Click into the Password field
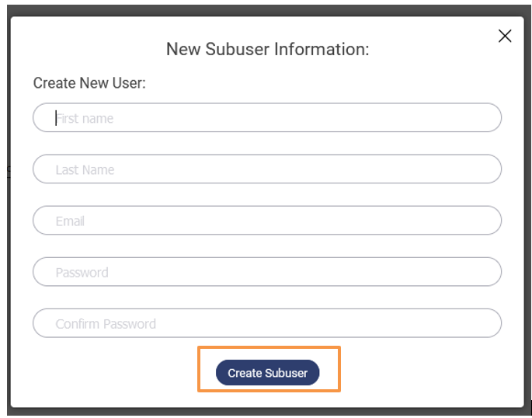Image resolution: width=532 pixels, height=418 pixels. coord(267,272)
